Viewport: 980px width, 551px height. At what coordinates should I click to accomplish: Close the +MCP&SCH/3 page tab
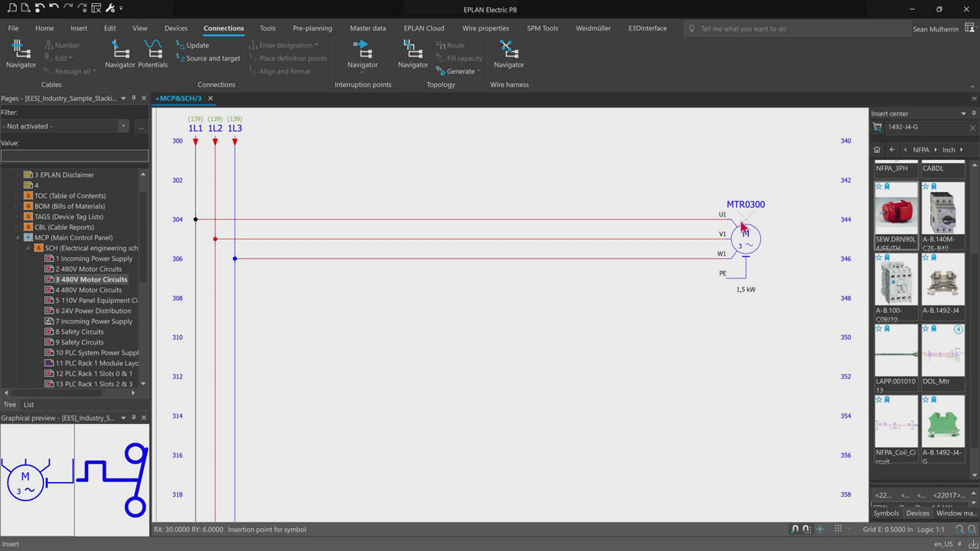(211, 99)
